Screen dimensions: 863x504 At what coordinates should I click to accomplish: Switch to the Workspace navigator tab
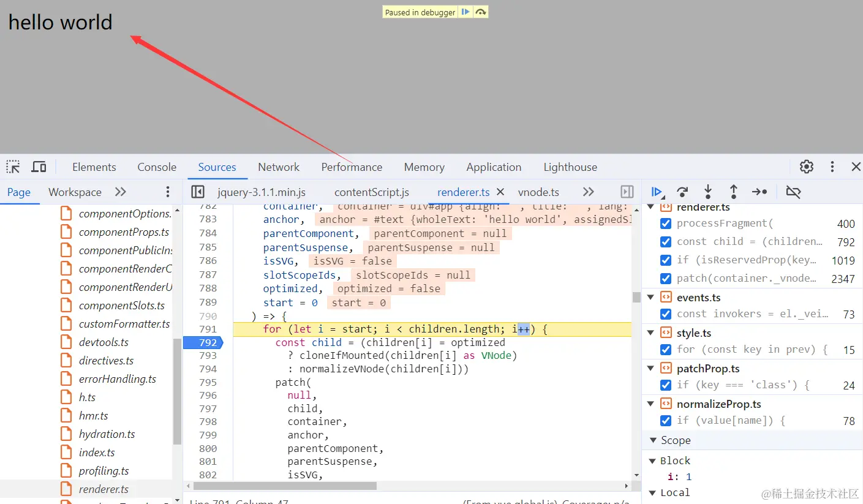(75, 192)
